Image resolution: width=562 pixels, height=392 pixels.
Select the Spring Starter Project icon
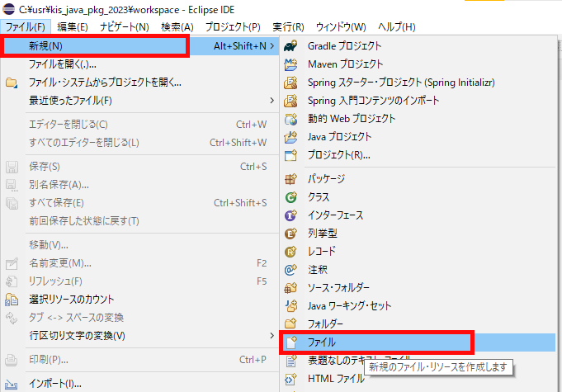click(x=290, y=83)
